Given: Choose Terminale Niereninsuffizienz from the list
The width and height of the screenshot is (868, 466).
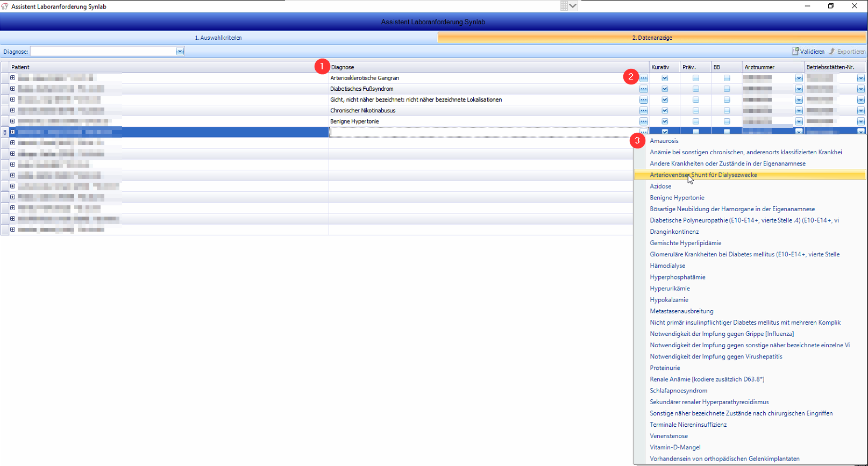Looking at the screenshot, I should tap(688, 425).
